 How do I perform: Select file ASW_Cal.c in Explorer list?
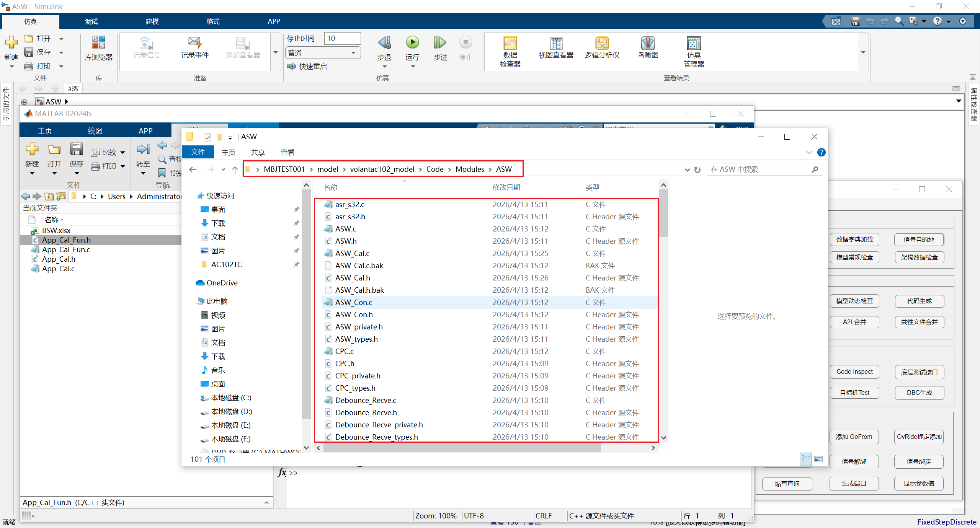[489, 253]
